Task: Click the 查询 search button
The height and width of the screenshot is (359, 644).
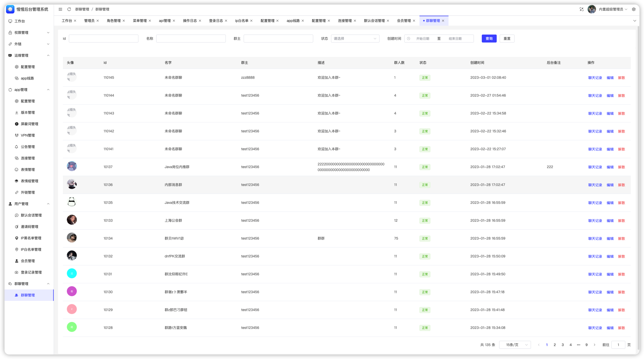Action: tap(489, 38)
